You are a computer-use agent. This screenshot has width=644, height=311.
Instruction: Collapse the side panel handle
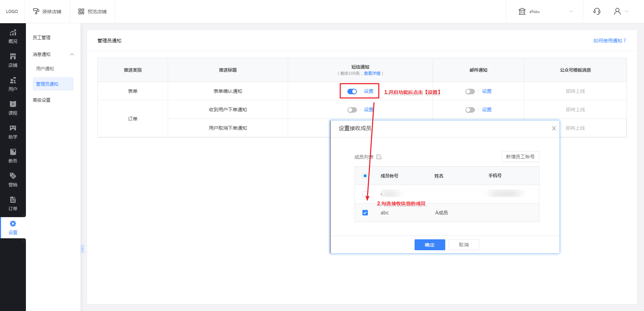[82, 249]
